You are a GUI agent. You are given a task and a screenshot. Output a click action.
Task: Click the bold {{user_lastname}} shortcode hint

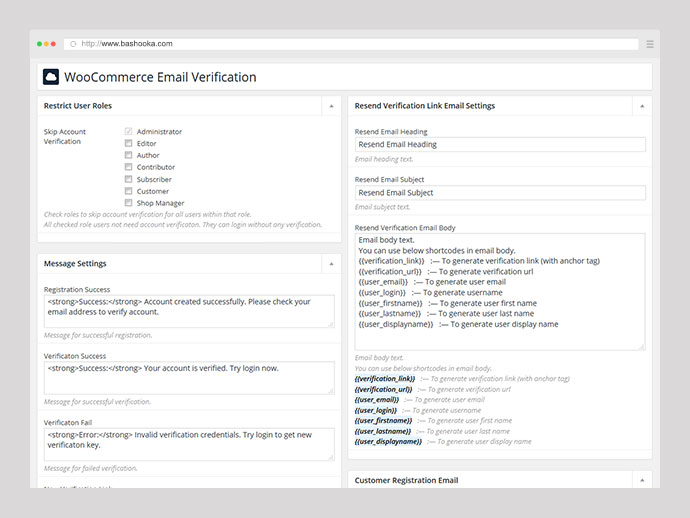pyautogui.click(x=383, y=431)
